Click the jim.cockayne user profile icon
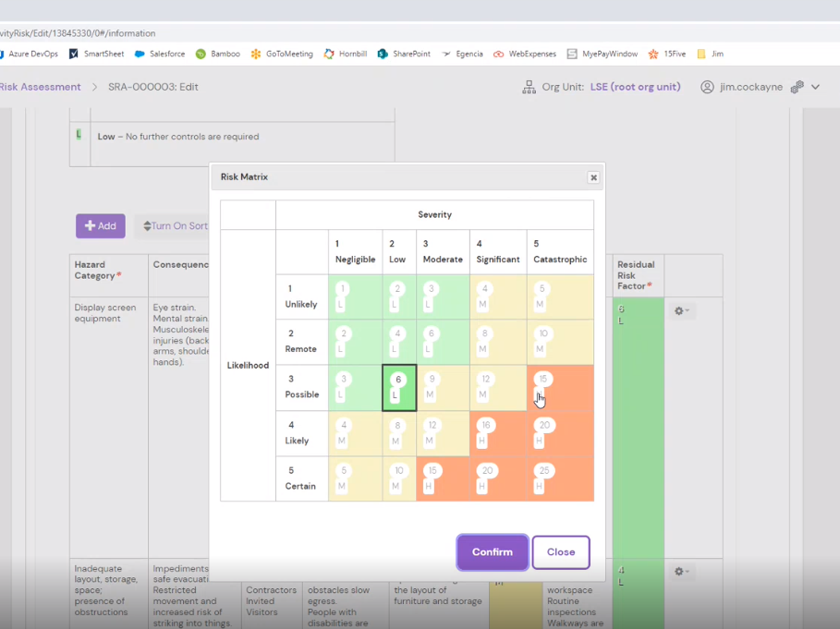Screen dimensions: 840x629 click(x=707, y=87)
